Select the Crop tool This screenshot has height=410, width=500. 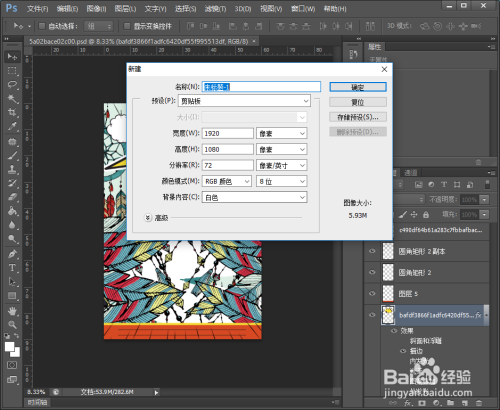coord(12,112)
